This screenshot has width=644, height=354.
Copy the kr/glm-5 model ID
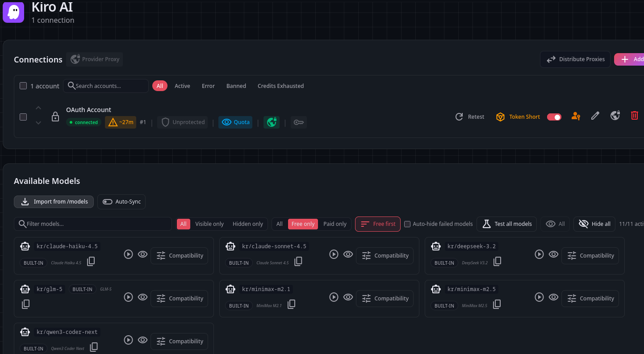[x=25, y=304]
